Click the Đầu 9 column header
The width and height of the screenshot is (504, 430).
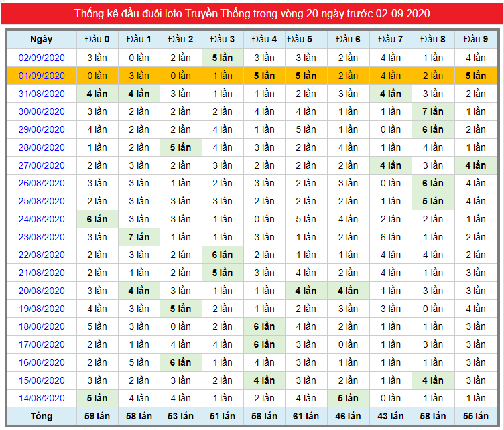click(475, 40)
